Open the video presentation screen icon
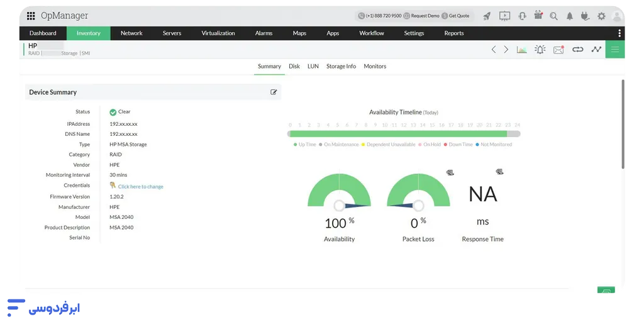The width and height of the screenshot is (644, 324). pos(504,16)
